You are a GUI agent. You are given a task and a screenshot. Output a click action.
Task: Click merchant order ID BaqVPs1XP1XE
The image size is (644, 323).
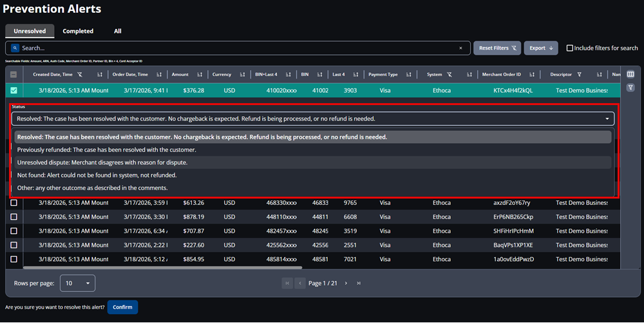[513, 245]
